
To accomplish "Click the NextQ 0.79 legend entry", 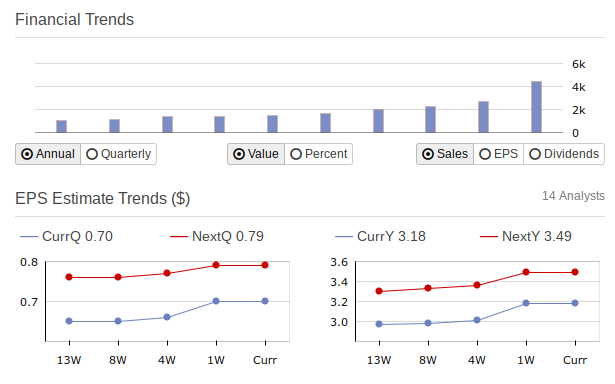I will (217, 237).
